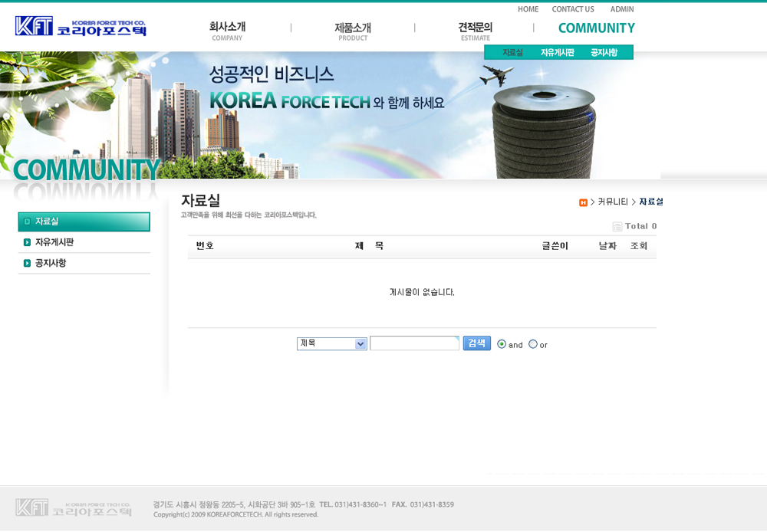767x532 pixels.
Task: Click the gray KFT footer logo
Action: click(x=74, y=507)
